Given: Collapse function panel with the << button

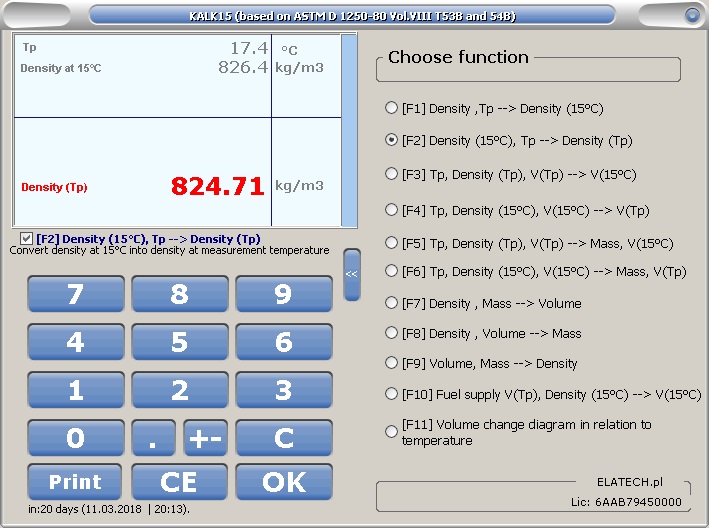Looking at the screenshot, I should click(x=352, y=274).
